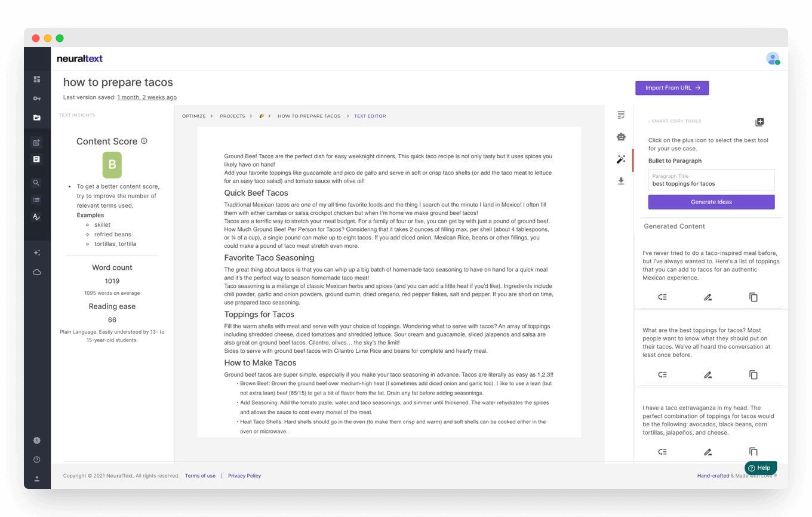Image resolution: width=812 pixels, height=517 pixels.
Task: Open the Projects folder icon in sidebar
Action: click(36, 118)
